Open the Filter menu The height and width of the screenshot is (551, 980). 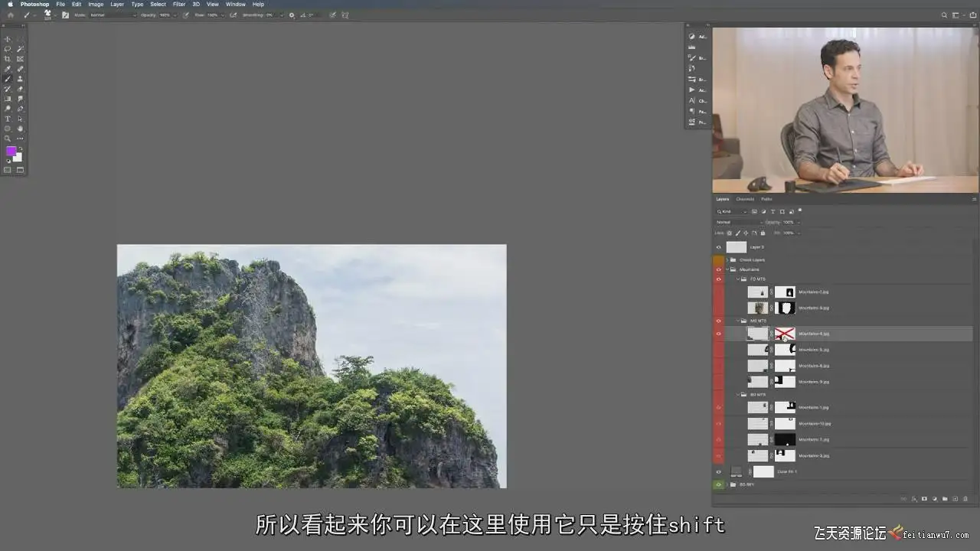pyautogui.click(x=179, y=4)
